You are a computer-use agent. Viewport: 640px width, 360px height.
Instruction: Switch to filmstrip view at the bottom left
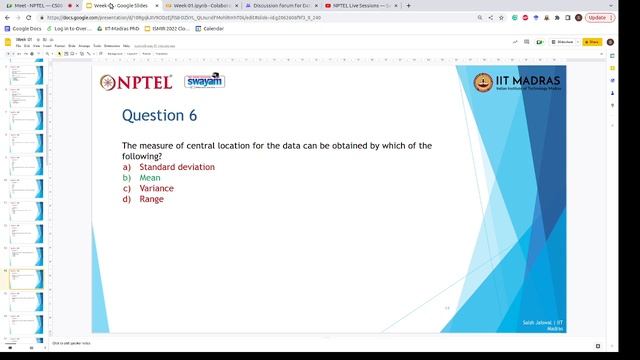coord(10,348)
